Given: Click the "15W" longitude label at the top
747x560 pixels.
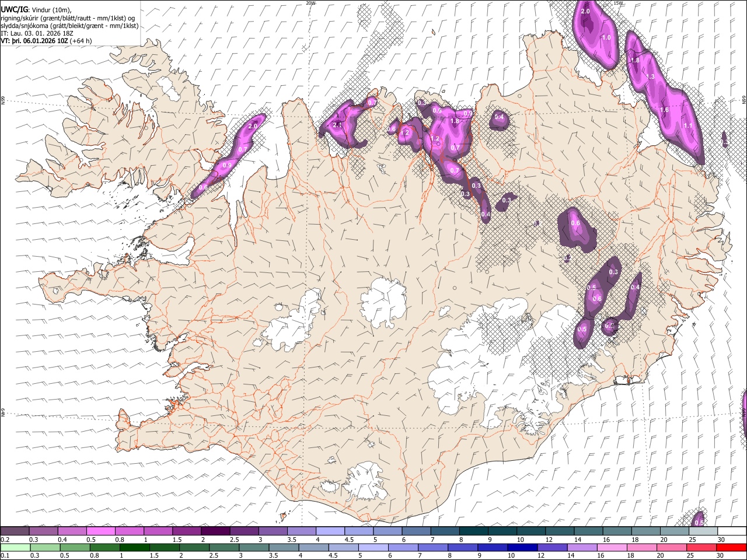Looking at the screenshot, I should click(x=618, y=3).
